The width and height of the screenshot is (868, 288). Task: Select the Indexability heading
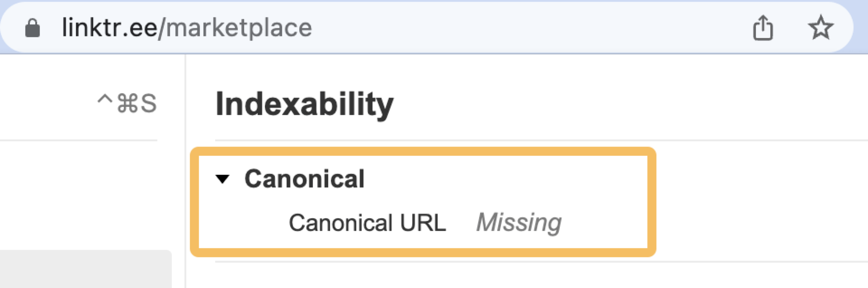click(304, 103)
